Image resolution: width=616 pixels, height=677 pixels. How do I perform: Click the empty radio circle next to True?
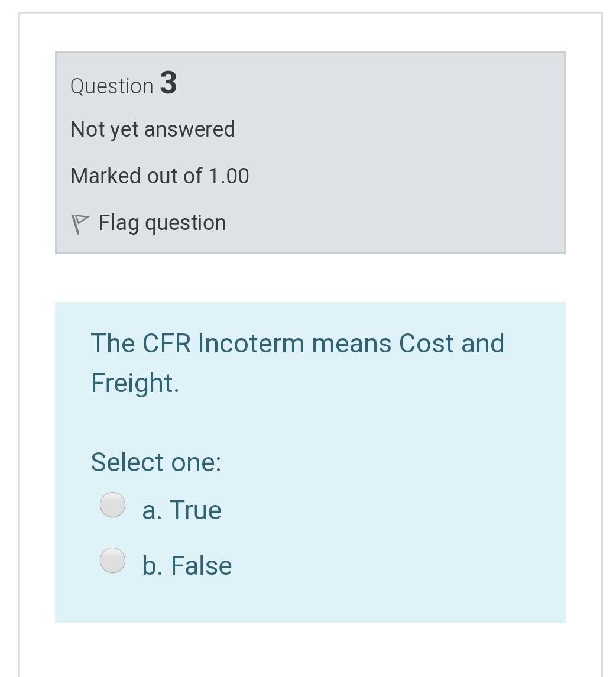112,506
